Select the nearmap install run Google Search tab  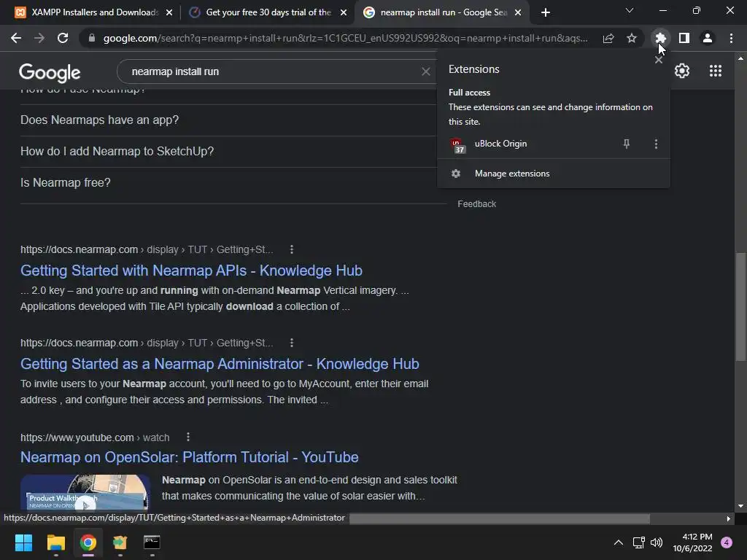[x=443, y=12]
